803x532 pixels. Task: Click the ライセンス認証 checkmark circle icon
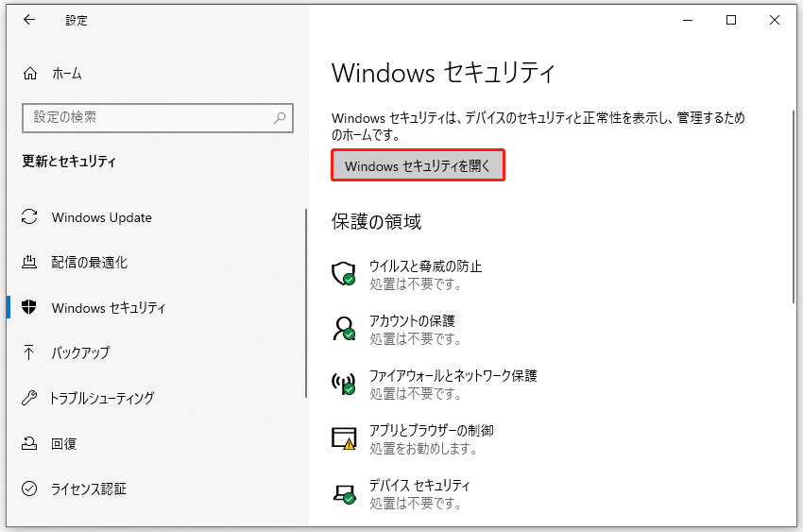tap(29, 489)
